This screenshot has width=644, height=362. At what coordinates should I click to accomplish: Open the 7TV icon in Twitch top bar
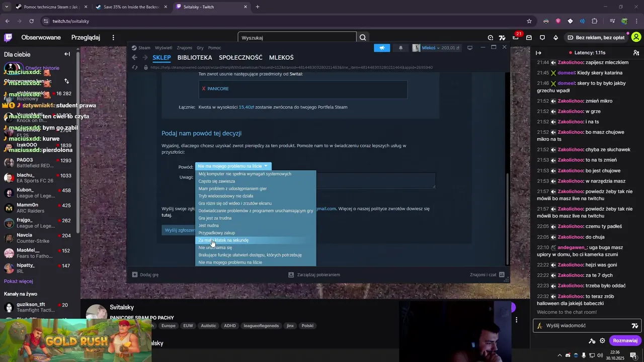coord(502,37)
